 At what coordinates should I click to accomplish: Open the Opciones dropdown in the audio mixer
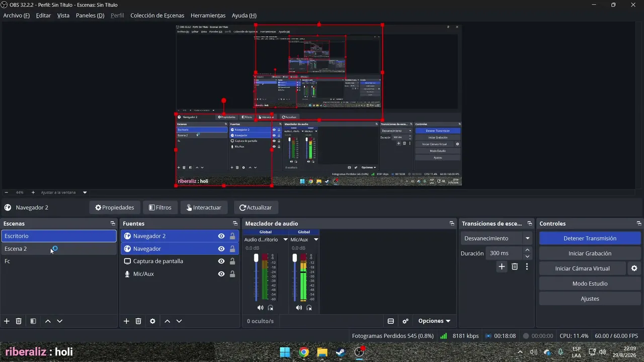[x=434, y=321]
